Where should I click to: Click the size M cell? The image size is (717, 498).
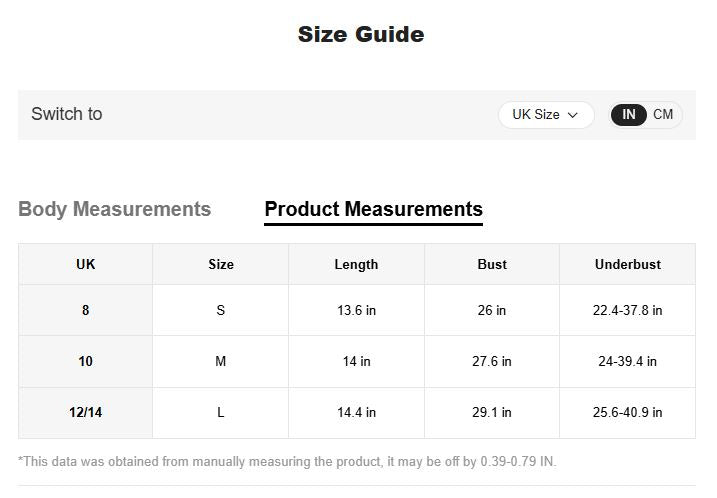coord(221,362)
